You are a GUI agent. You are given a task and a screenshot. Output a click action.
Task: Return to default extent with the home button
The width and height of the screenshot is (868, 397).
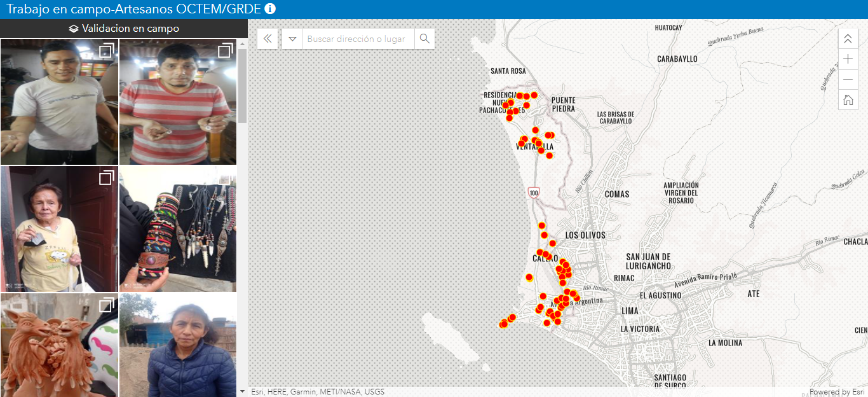point(848,100)
